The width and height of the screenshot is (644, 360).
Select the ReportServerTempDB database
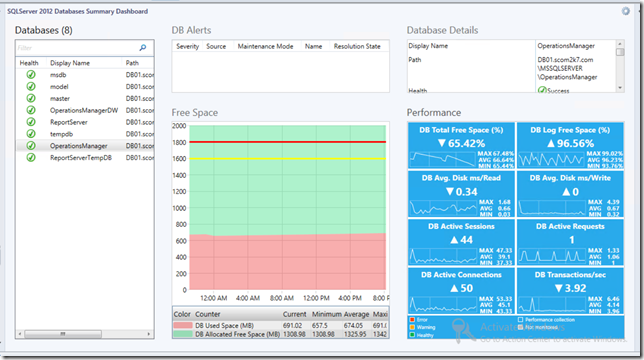coord(85,158)
